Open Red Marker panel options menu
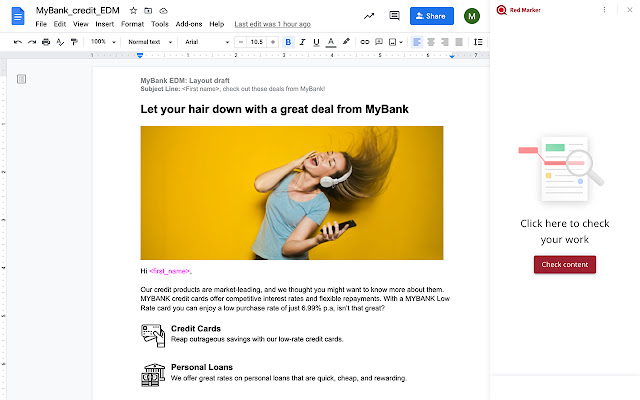The height and width of the screenshot is (400, 640). tap(604, 10)
